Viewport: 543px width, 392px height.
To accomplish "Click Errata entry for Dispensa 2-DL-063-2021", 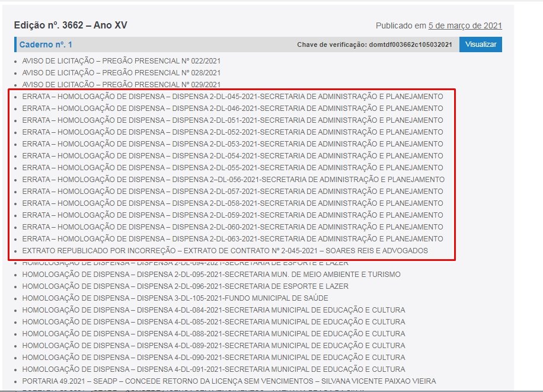I will [x=232, y=239].
